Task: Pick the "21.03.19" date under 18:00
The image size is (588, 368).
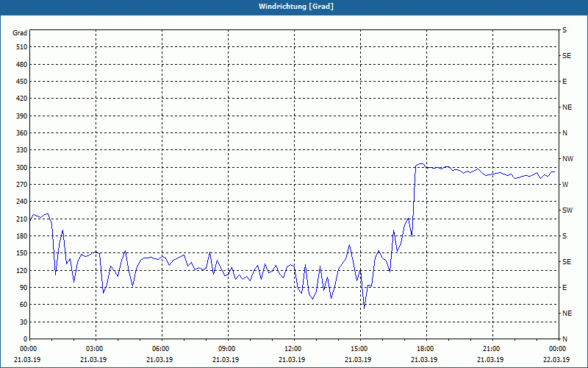Action: click(x=424, y=360)
